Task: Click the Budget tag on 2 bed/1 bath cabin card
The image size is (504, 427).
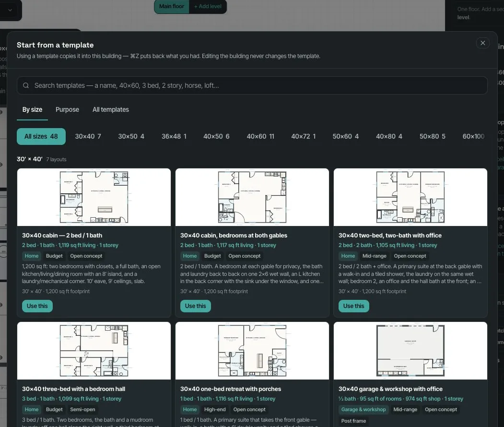Action: coord(54,256)
